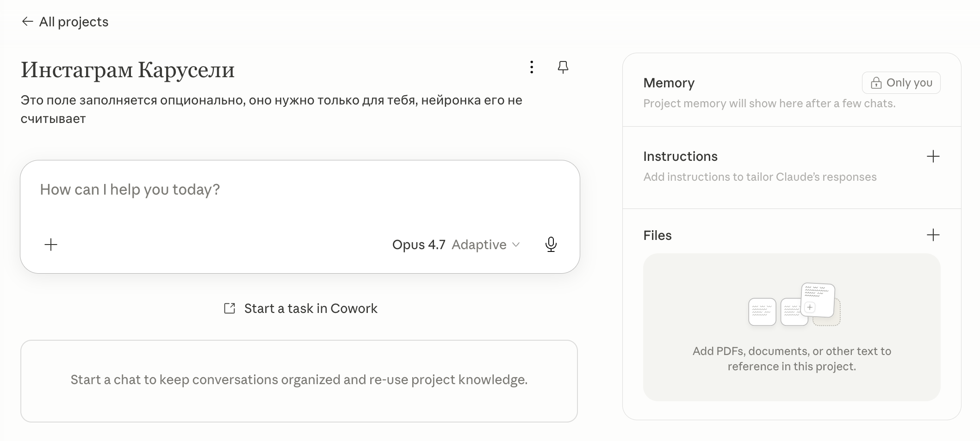The width and height of the screenshot is (980, 441).
Task: Click 'Project memory will show here' text
Action: pyautogui.click(x=769, y=104)
